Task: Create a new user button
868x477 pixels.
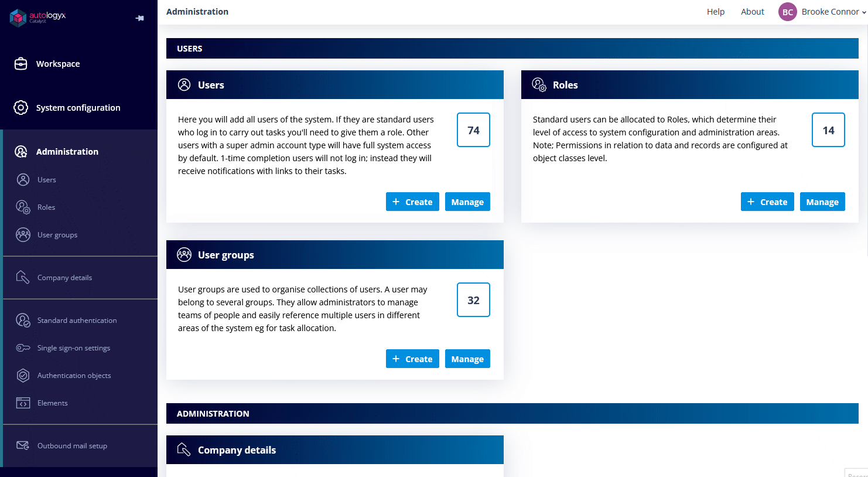Action: 412,202
